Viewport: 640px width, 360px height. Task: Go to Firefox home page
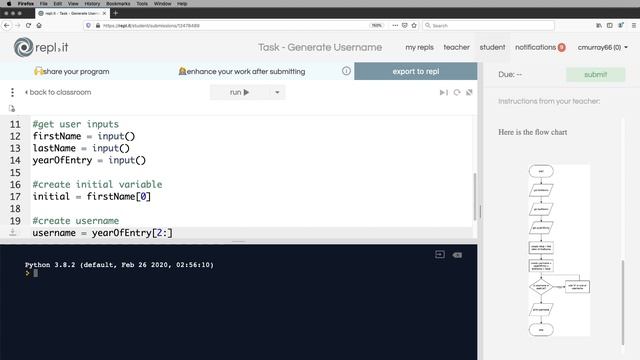click(x=39, y=25)
